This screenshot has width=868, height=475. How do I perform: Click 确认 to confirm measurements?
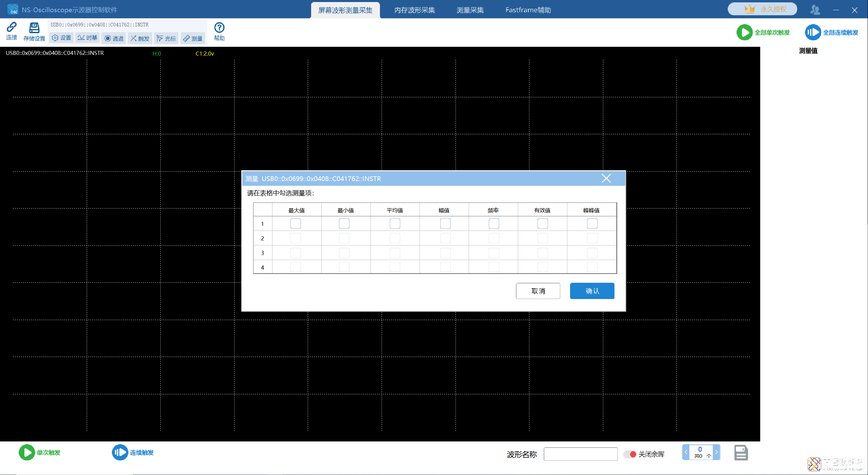(x=592, y=291)
